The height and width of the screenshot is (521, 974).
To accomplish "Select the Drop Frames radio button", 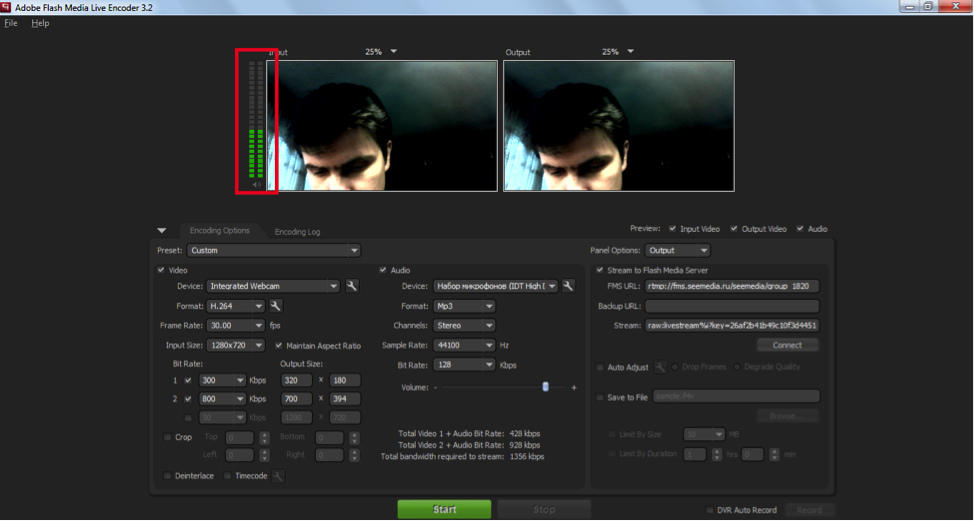I will tap(675, 367).
